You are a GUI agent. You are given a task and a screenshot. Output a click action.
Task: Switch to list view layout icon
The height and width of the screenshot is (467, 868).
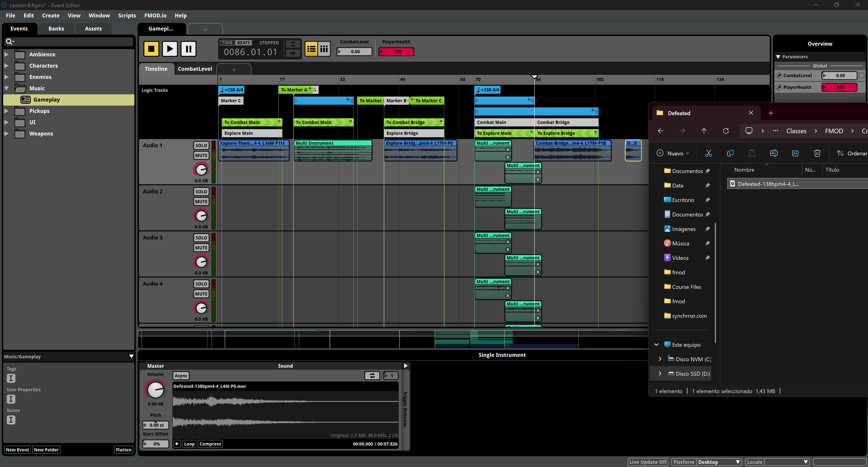coord(311,49)
